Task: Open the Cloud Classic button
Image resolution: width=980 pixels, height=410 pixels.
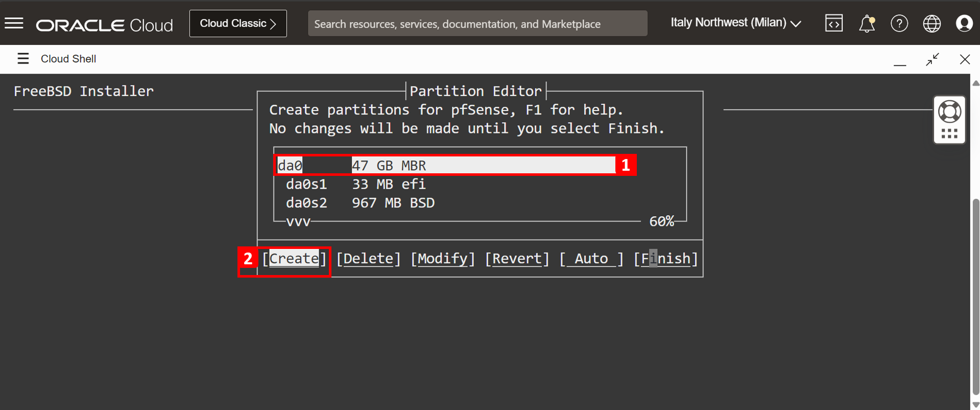Action: [x=238, y=24]
